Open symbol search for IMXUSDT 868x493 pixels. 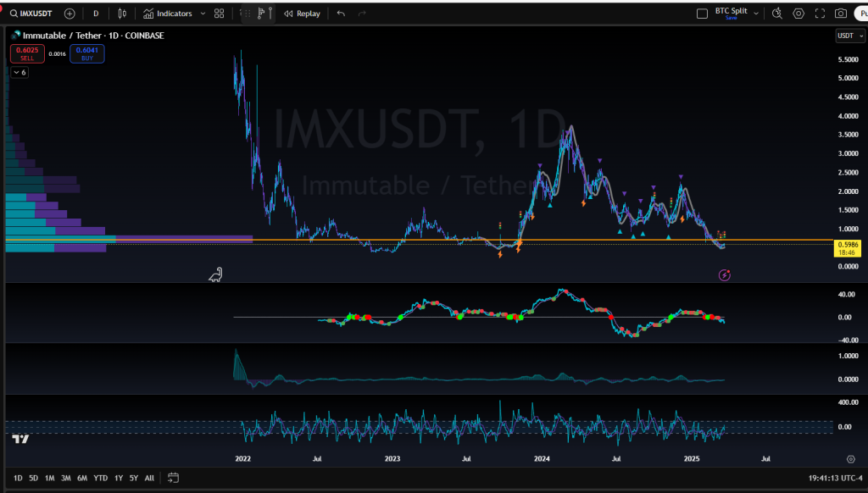pos(31,14)
